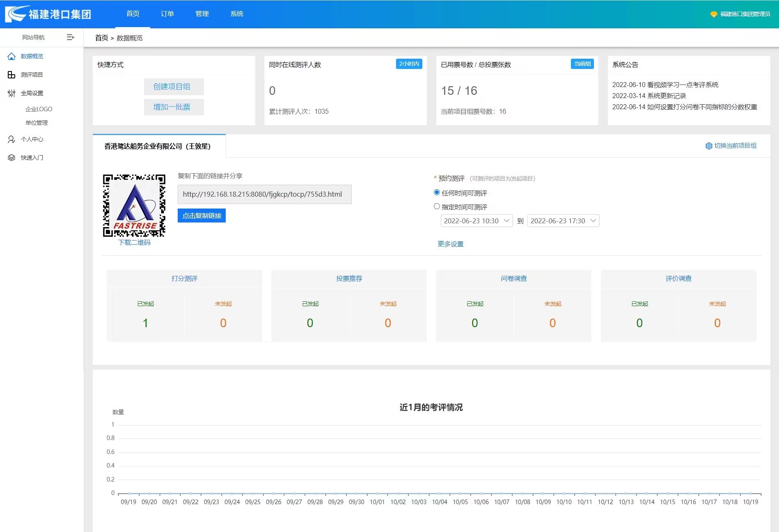Click the gear icon for 切换当前项目组
779x532 pixels.
(x=709, y=146)
